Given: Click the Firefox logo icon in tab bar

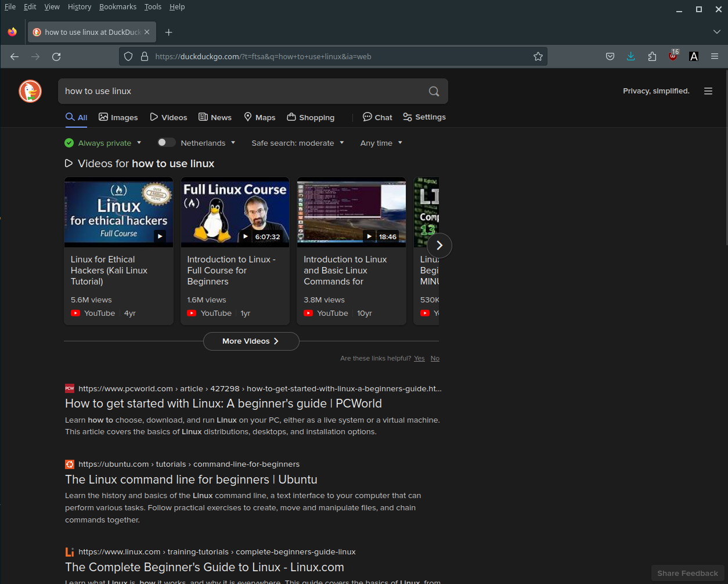Looking at the screenshot, I should pos(12,32).
